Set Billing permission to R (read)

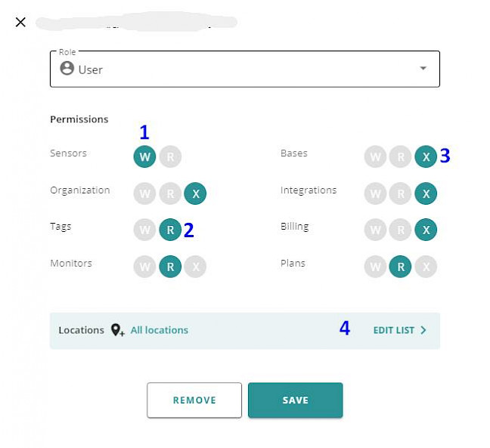click(x=400, y=230)
